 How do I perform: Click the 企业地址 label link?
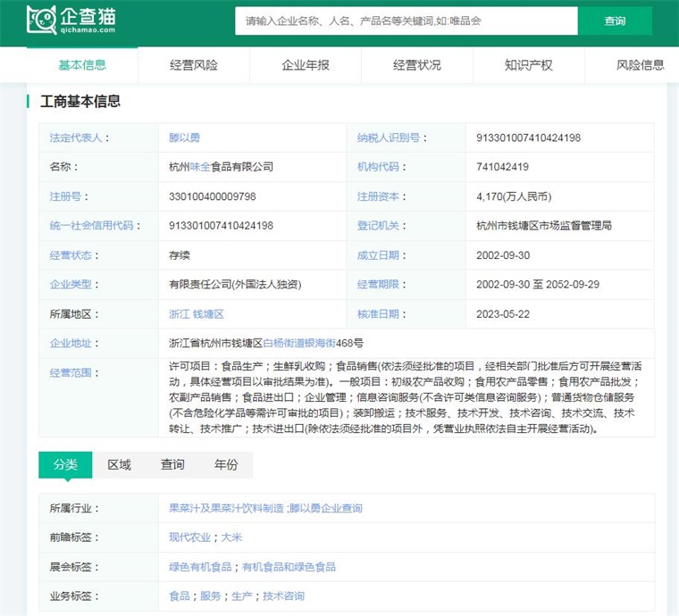click(x=71, y=343)
